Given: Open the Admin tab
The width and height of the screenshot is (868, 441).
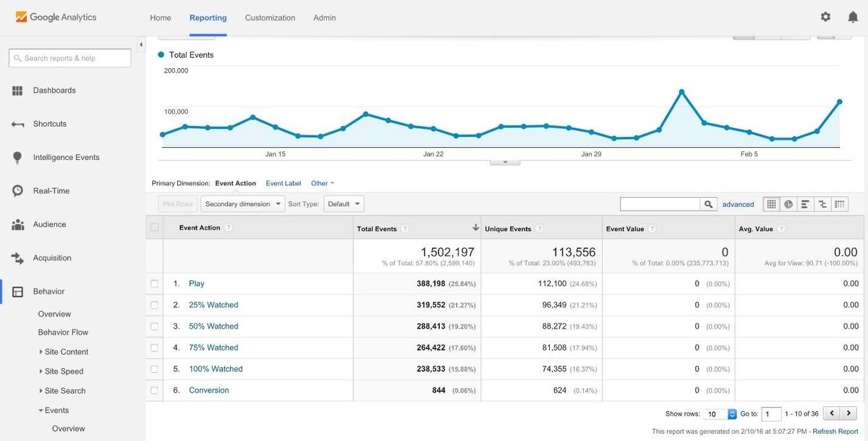Looking at the screenshot, I should 325,17.
